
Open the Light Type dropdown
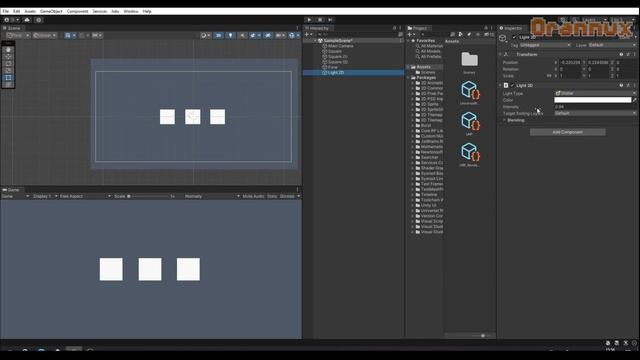595,93
